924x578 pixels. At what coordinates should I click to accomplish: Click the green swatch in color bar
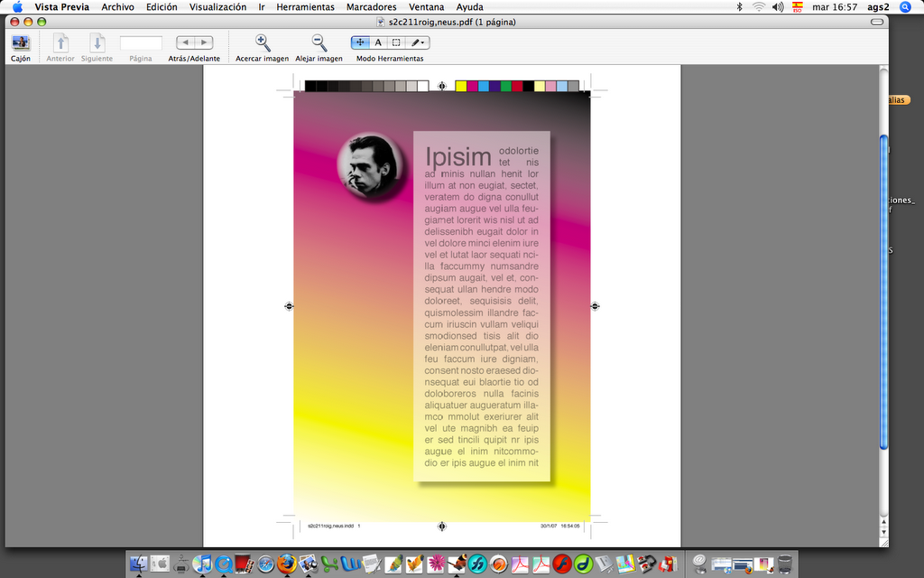pyautogui.click(x=505, y=86)
